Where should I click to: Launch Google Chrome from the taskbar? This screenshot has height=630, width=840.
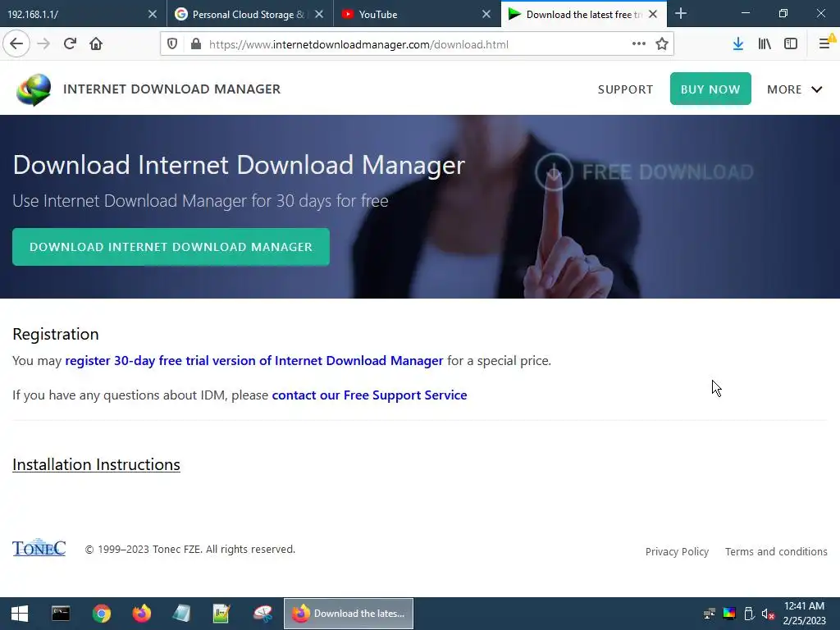[101, 614]
